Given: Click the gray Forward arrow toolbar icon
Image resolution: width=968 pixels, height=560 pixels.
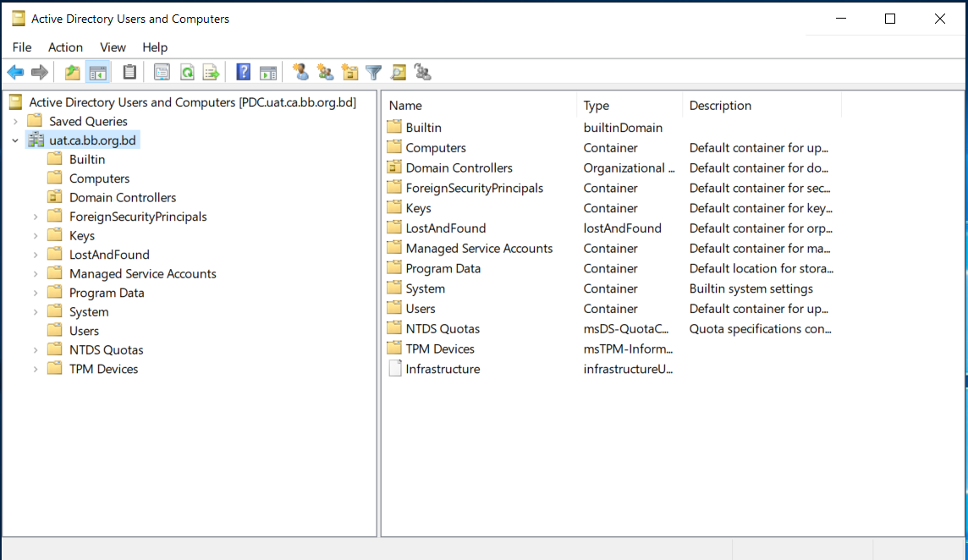Looking at the screenshot, I should pos(40,72).
